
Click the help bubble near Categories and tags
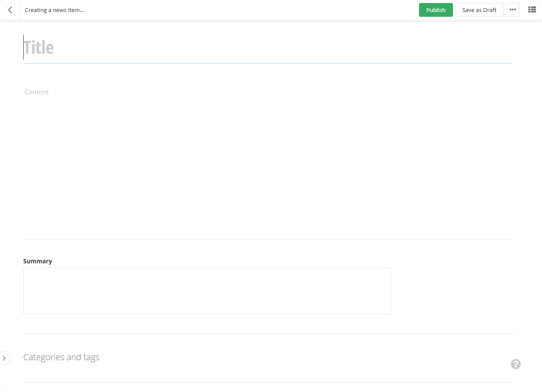click(x=515, y=364)
